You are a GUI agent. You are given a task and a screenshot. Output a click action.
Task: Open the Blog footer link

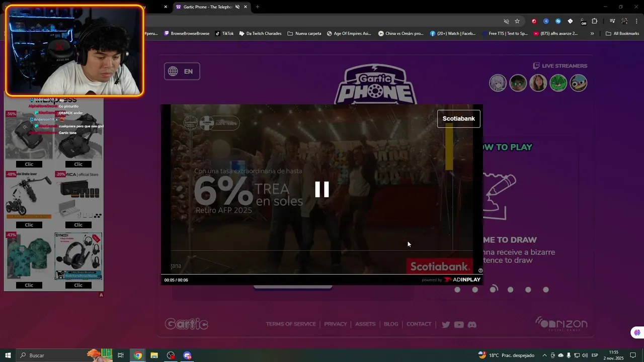coord(391,324)
